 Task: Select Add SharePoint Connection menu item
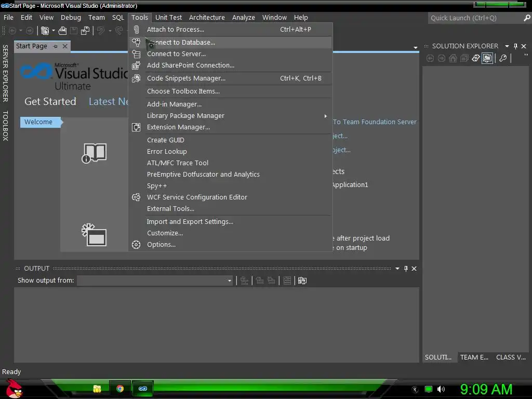[230, 65]
